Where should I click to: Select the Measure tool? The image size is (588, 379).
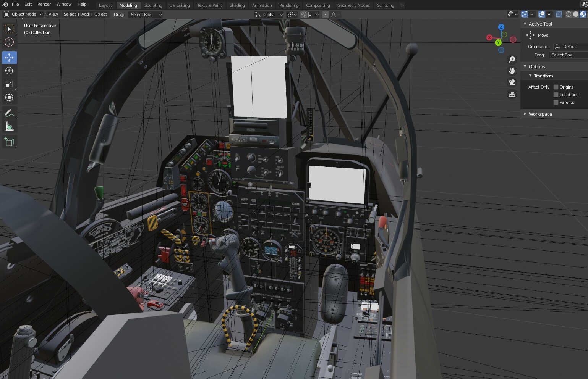click(x=9, y=126)
